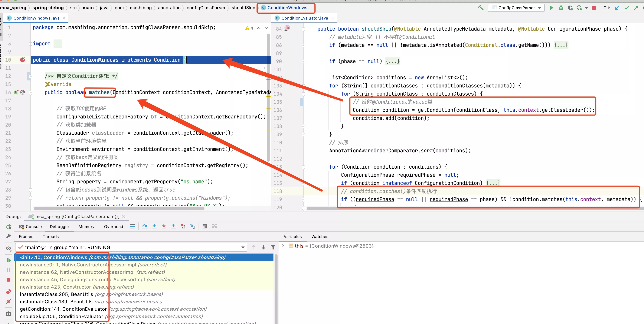Click the Overhead tab in debug panel

[114, 226]
